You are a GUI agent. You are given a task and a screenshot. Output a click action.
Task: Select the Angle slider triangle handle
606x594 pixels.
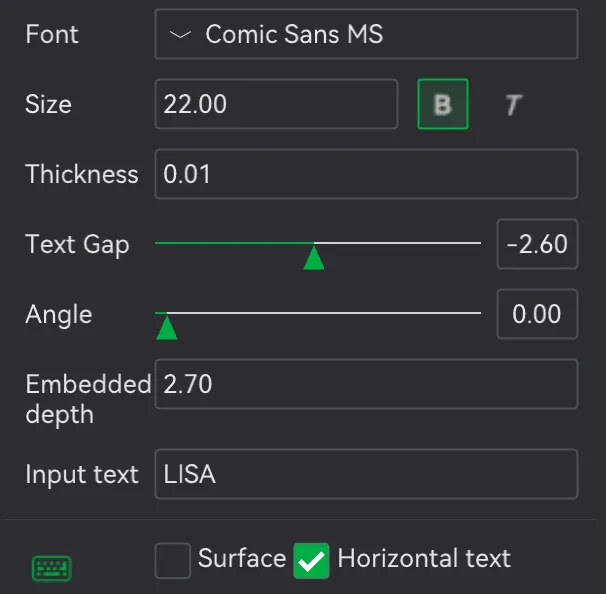167,328
